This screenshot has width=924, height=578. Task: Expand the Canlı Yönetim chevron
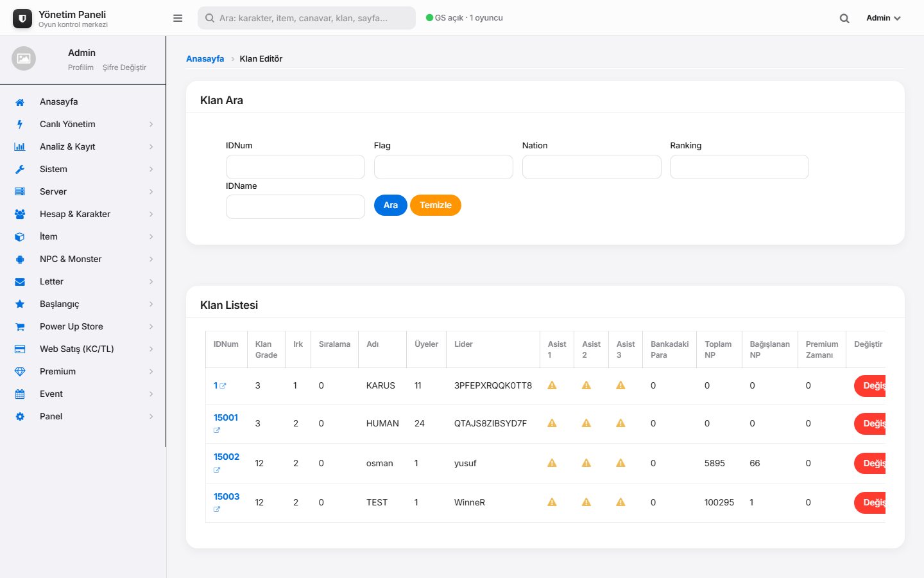click(x=151, y=125)
